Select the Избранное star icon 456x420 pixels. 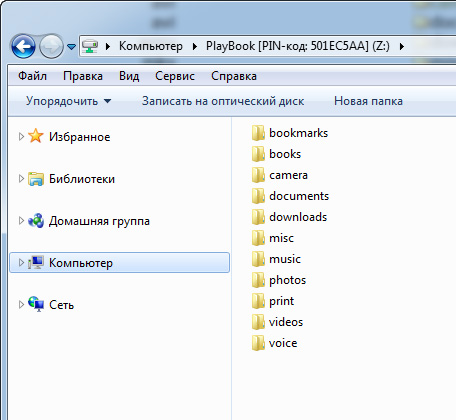36,136
